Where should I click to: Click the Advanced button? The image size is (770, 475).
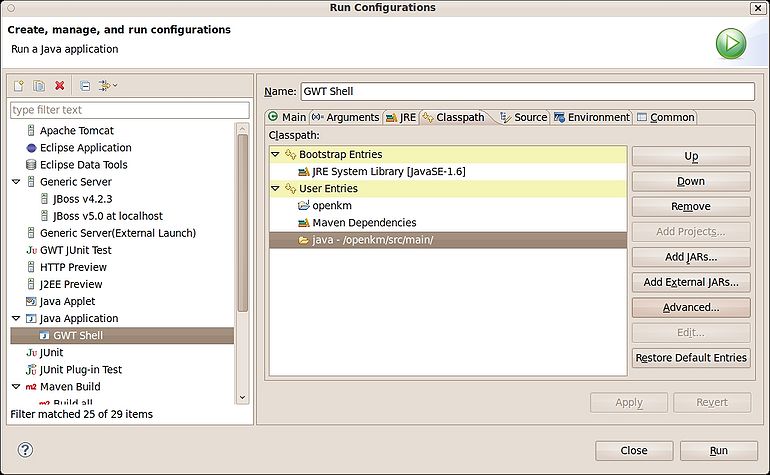(691, 307)
